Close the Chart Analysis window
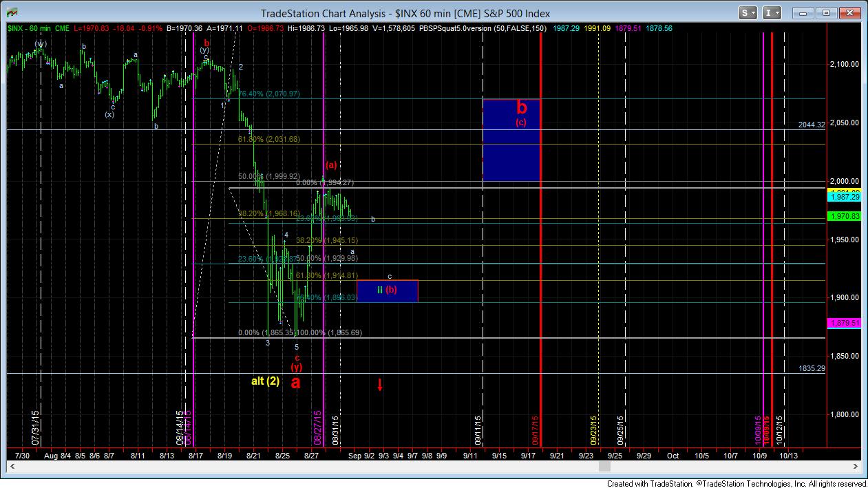The image size is (868, 488). (850, 12)
